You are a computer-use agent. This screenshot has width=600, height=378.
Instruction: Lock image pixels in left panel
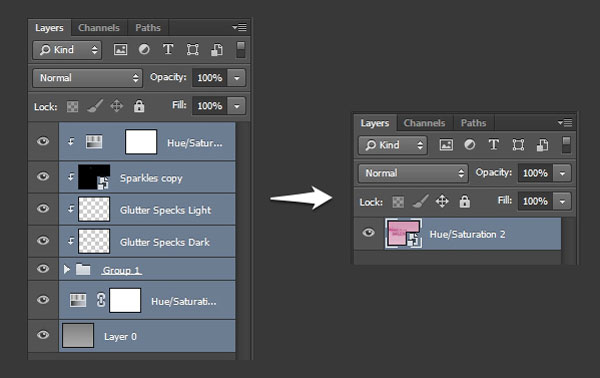point(95,106)
